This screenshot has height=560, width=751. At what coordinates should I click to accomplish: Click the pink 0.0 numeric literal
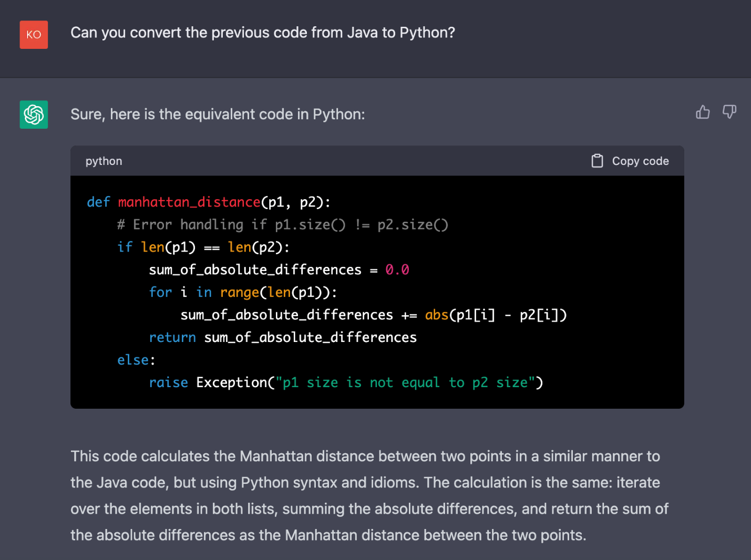click(x=397, y=270)
